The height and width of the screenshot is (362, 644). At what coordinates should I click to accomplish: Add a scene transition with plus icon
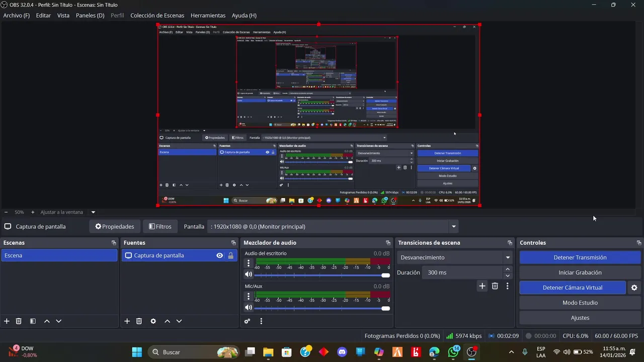pyautogui.click(x=482, y=286)
